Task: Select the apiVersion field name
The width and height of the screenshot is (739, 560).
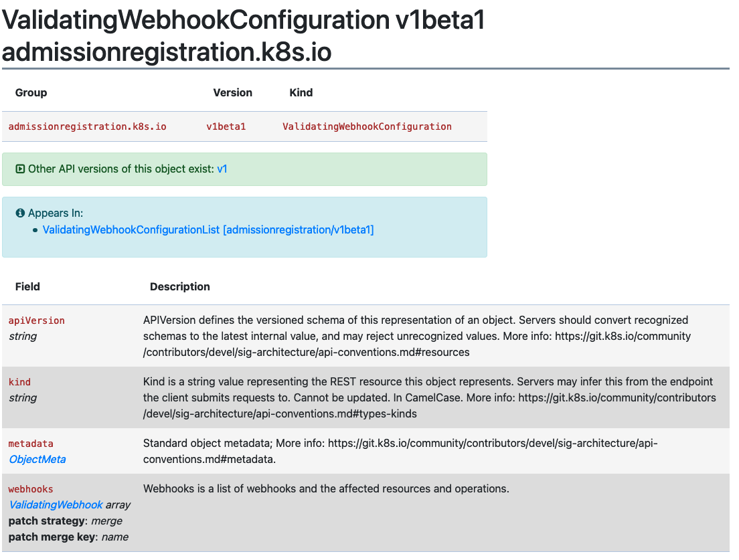Action: 37,320
